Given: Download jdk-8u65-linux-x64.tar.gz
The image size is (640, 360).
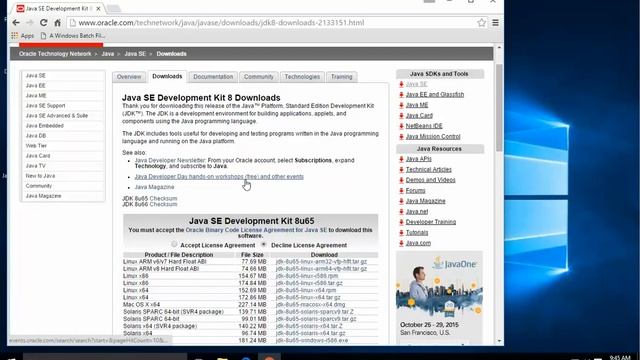Looking at the screenshot, I should tap(308, 298).
